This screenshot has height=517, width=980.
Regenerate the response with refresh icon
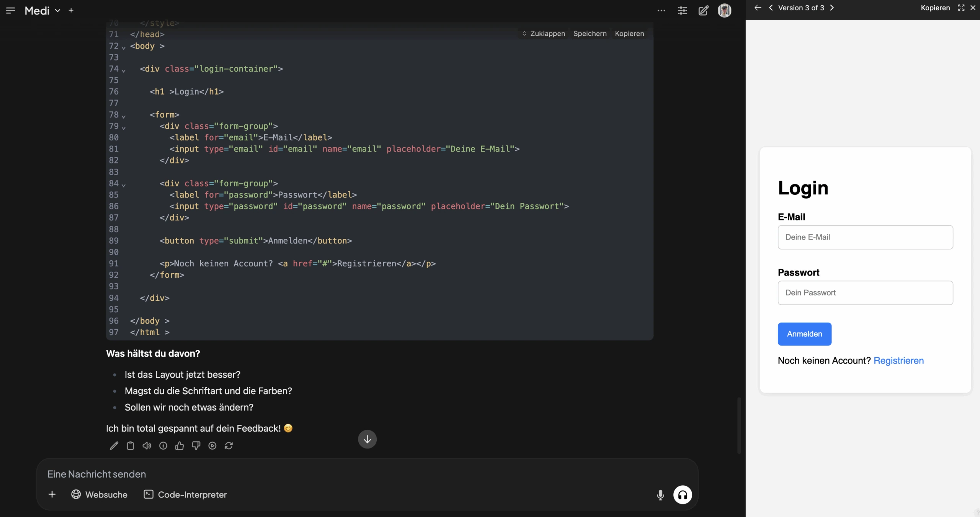coord(229,446)
